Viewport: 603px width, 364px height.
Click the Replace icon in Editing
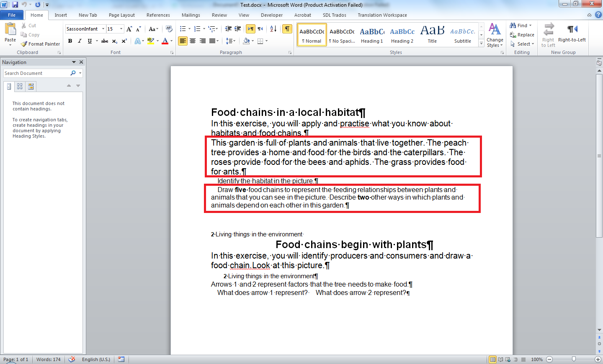tap(513, 35)
